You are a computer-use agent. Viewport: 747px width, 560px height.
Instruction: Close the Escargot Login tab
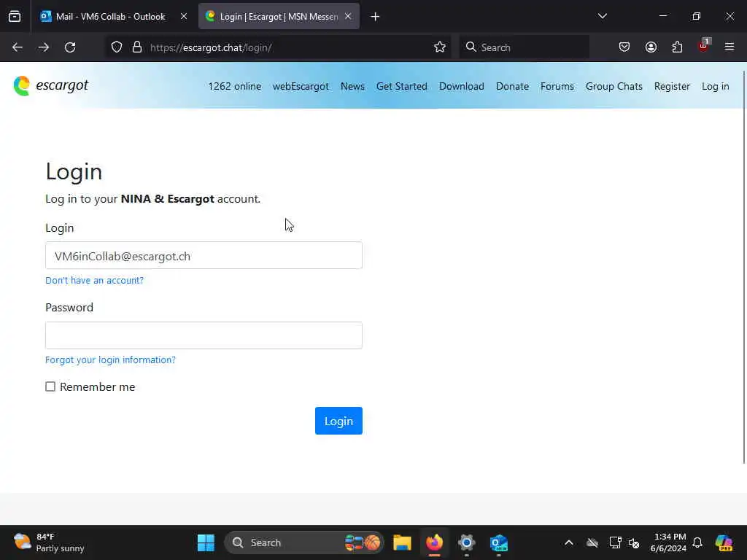pyautogui.click(x=348, y=16)
